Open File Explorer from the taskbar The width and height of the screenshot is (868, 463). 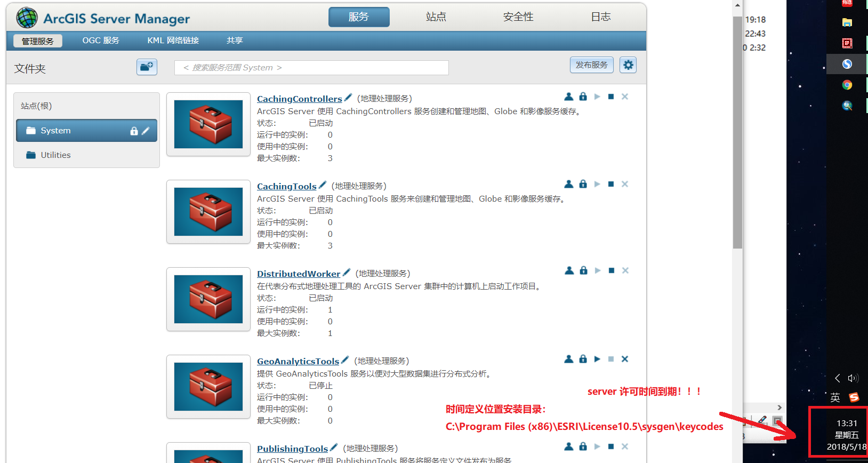[x=847, y=22]
